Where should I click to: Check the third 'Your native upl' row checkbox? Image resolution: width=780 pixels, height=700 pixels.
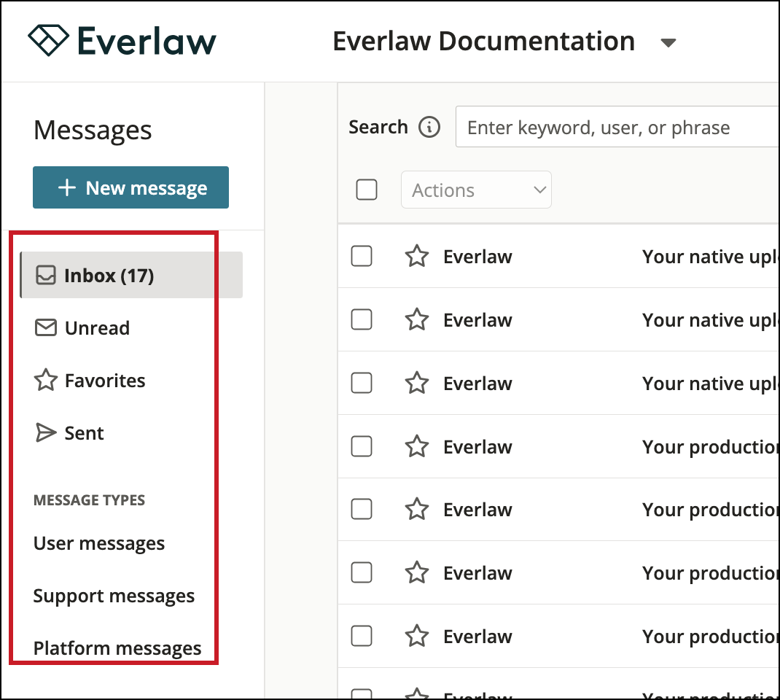pyautogui.click(x=362, y=383)
